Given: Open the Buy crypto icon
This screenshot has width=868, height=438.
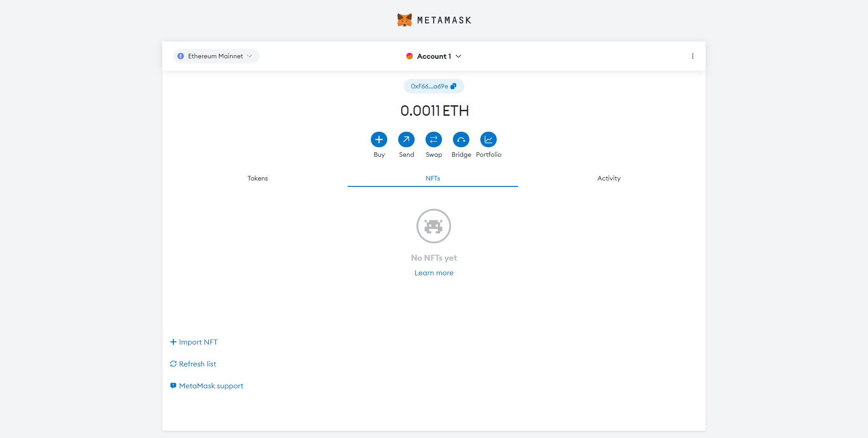Looking at the screenshot, I should pyautogui.click(x=379, y=139).
